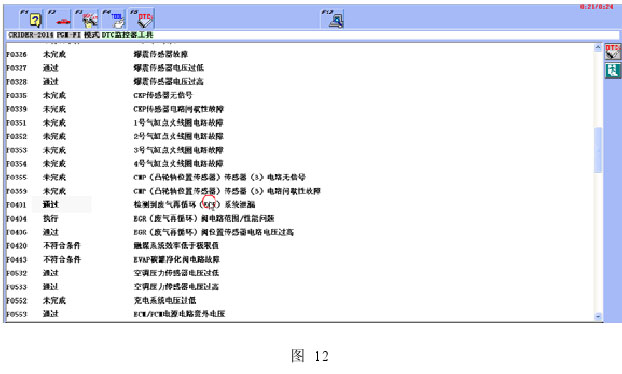
Task: Click the EVAP碳罐净化阀电路故障 description
Action: coord(177,260)
